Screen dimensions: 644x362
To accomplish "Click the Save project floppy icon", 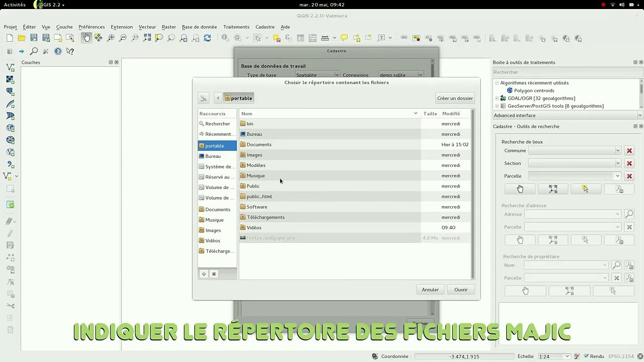I will pos(34,38).
